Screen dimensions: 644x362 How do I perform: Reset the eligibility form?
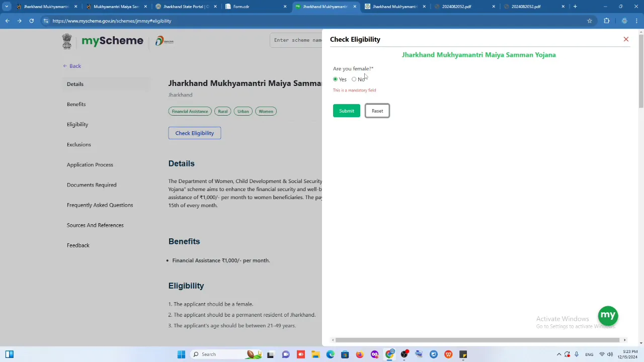377,111
